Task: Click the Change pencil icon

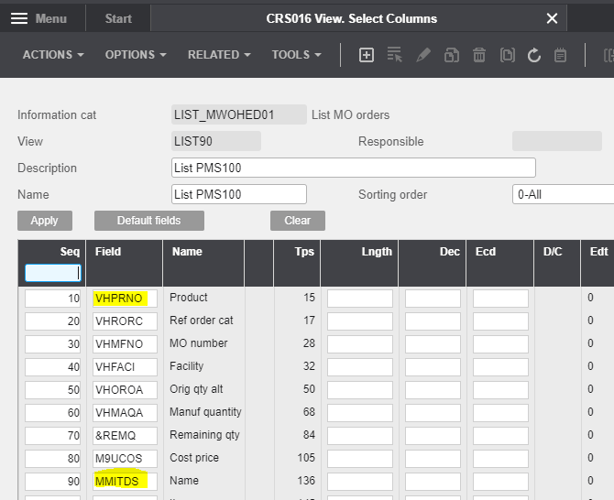Action: [x=423, y=55]
